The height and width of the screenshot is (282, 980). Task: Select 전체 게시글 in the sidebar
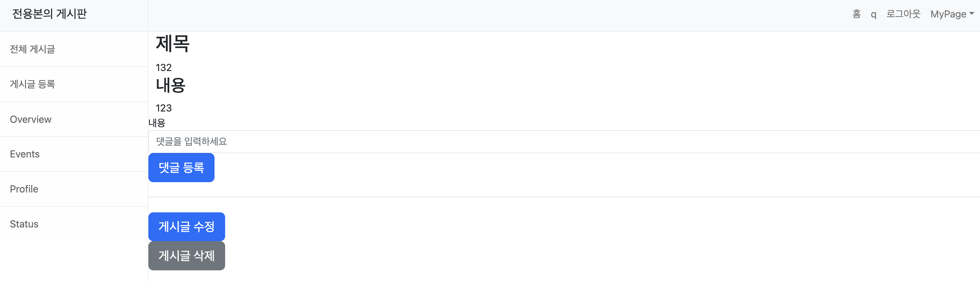pos(74,49)
